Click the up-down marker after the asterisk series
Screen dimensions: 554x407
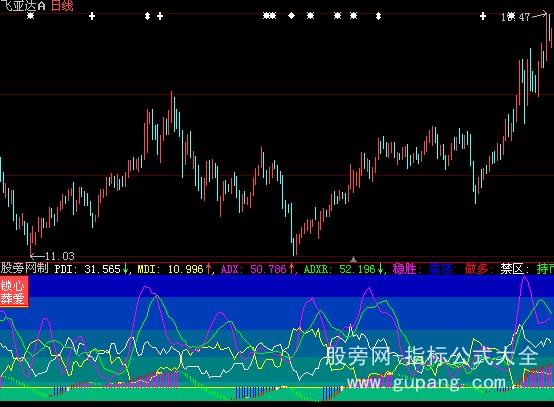point(378,16)
